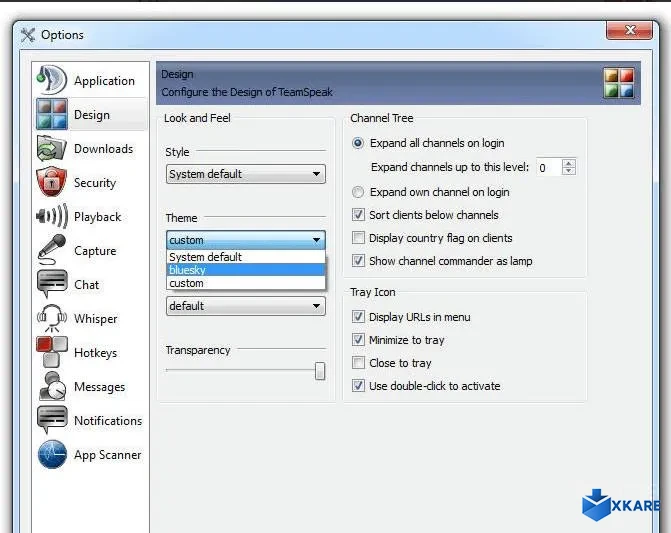Open the Chat speech bubble icon
Screen dimensions: 671x533
click(52, 284)
